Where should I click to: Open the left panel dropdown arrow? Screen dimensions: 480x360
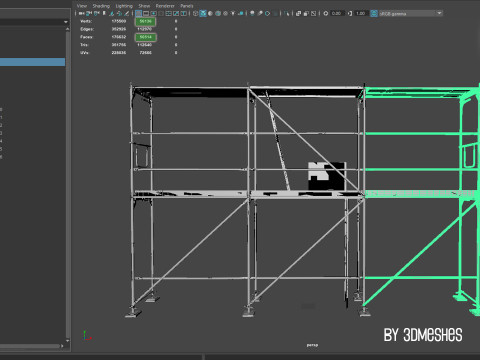66,22
